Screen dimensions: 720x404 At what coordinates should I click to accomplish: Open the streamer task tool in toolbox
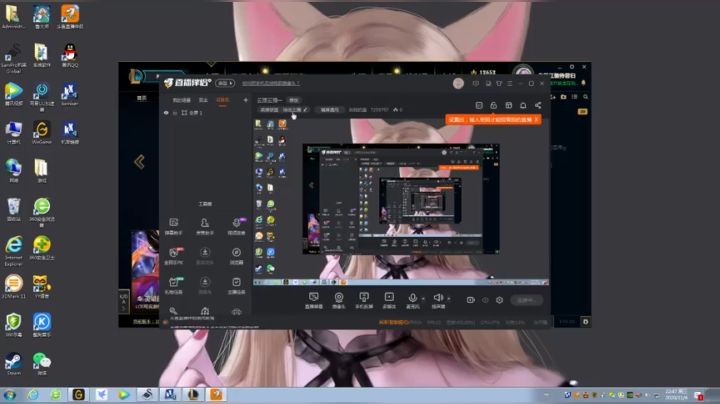coord(236,285)
